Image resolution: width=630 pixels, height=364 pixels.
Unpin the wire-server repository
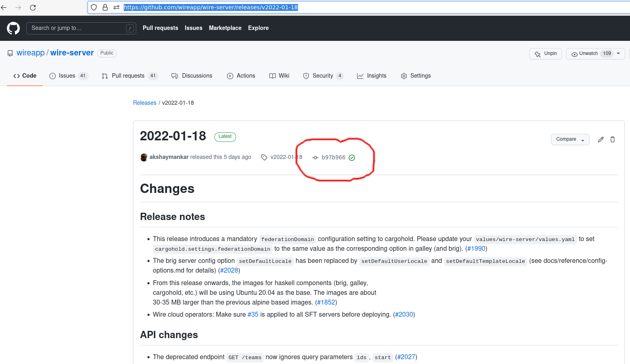[x=545, y=54]
